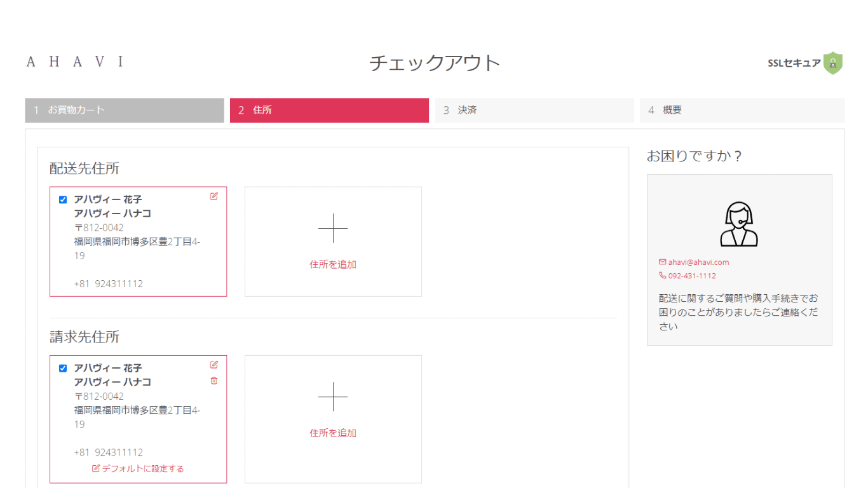The width and height of the screenshot is (868, 488).
Task: Open step 3 決済 tab
Action: point(534,110)
